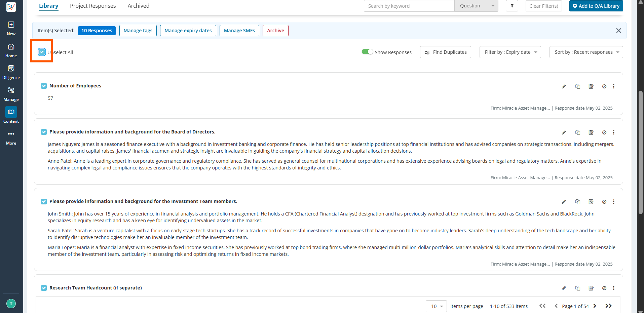Viewport: 644px width, 313px height.
Task: Click the Number of Employees question title
Action: pyautogui.click(x=75, y=86)
